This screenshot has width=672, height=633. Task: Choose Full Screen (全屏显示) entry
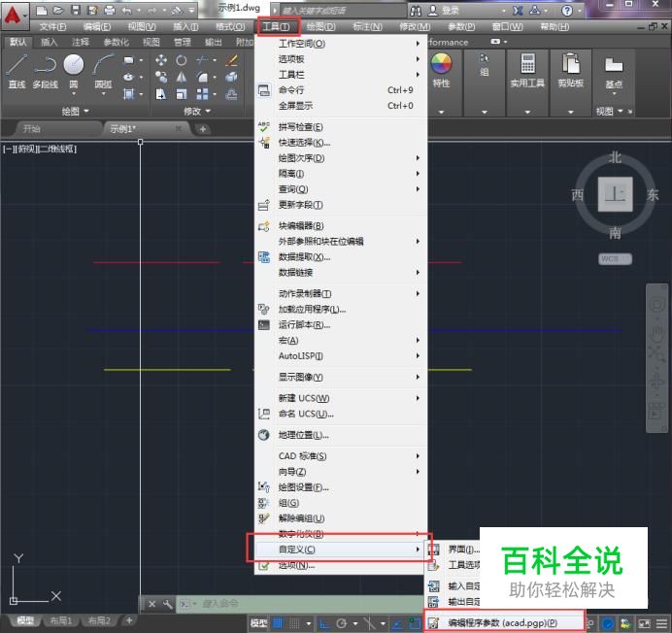tap(341, 106)
